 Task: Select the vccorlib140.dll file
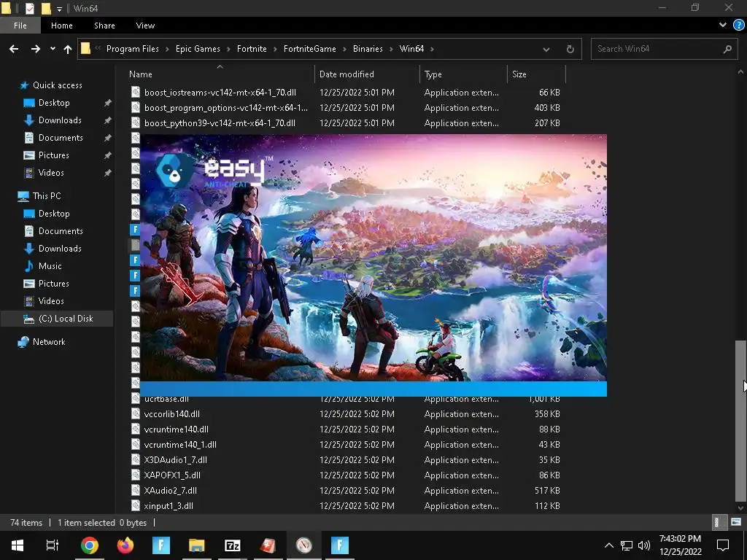172,414
